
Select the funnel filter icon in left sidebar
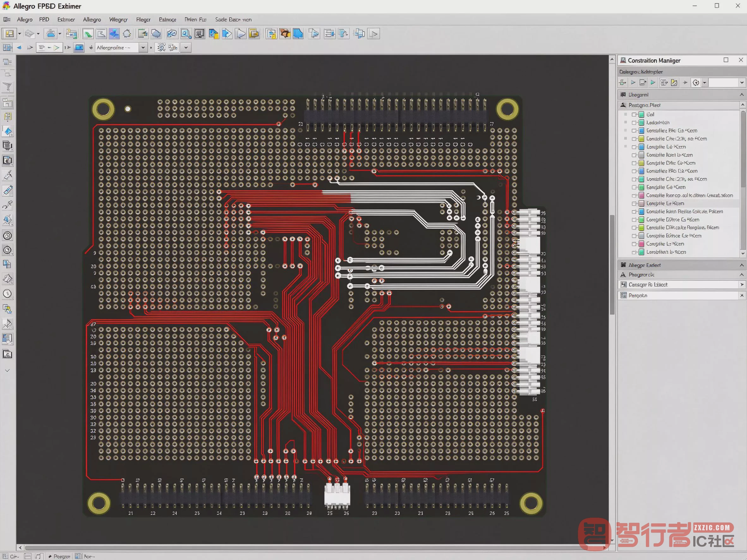(x=8, y=87)
